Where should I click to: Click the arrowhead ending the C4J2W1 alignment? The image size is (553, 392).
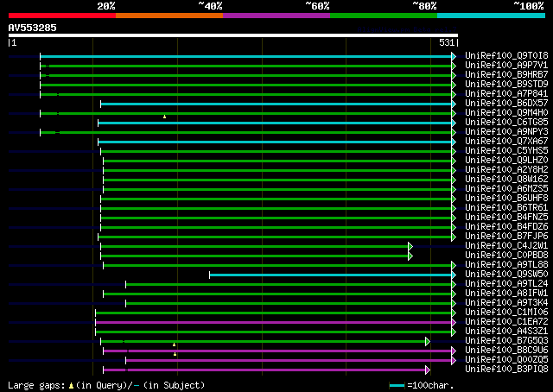410,246
